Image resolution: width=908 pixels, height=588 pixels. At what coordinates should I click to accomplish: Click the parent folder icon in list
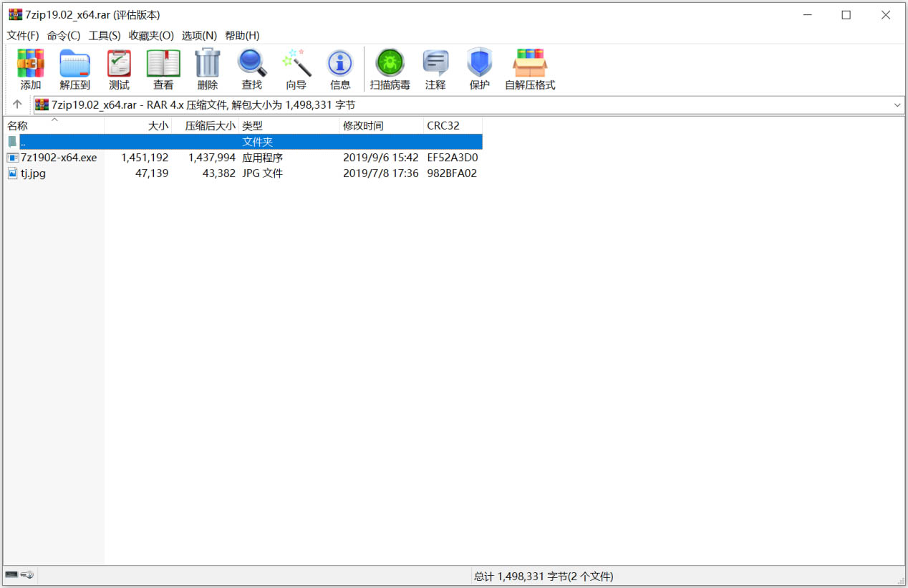click(12, 142)
